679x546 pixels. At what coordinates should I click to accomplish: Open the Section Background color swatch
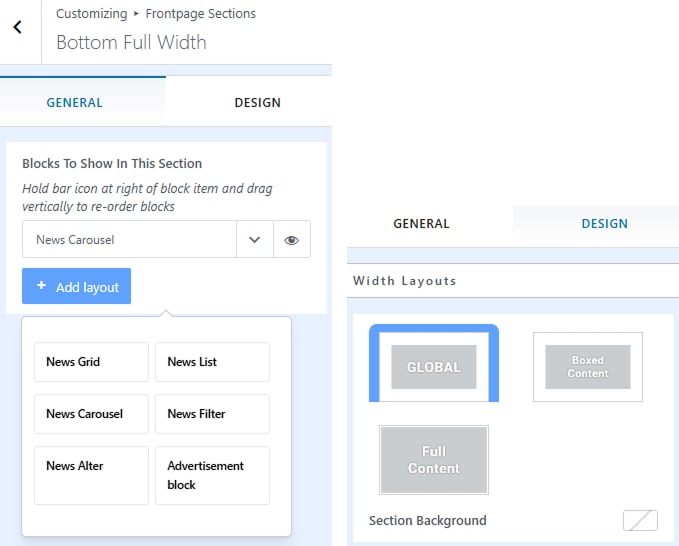pyautogui.click(x=639, y=520)
